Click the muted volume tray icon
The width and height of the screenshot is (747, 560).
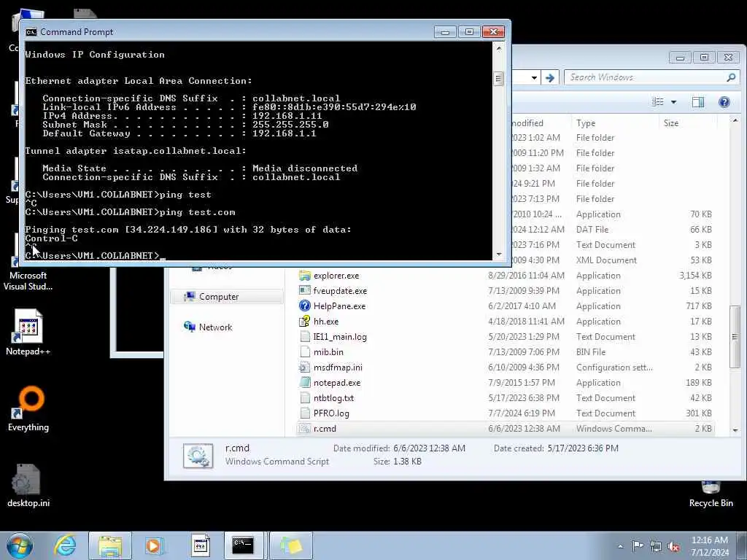(673, 546)
